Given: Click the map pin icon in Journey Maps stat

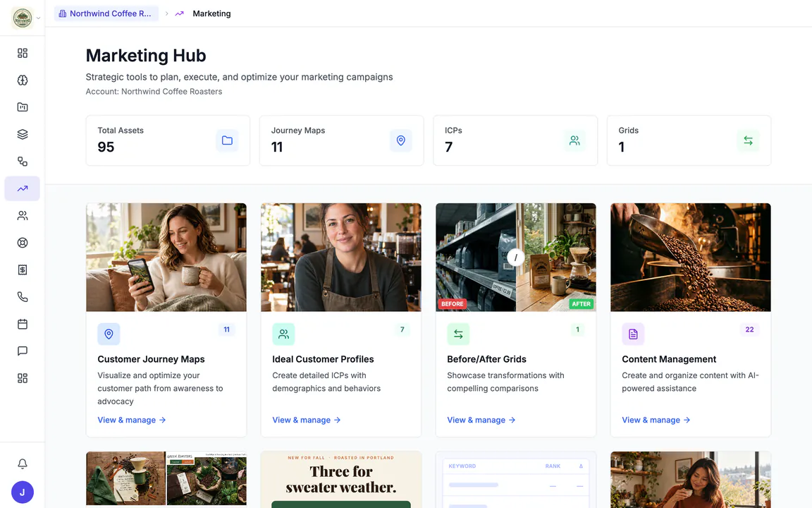Looking at the screenshot, I should point(401,140).
